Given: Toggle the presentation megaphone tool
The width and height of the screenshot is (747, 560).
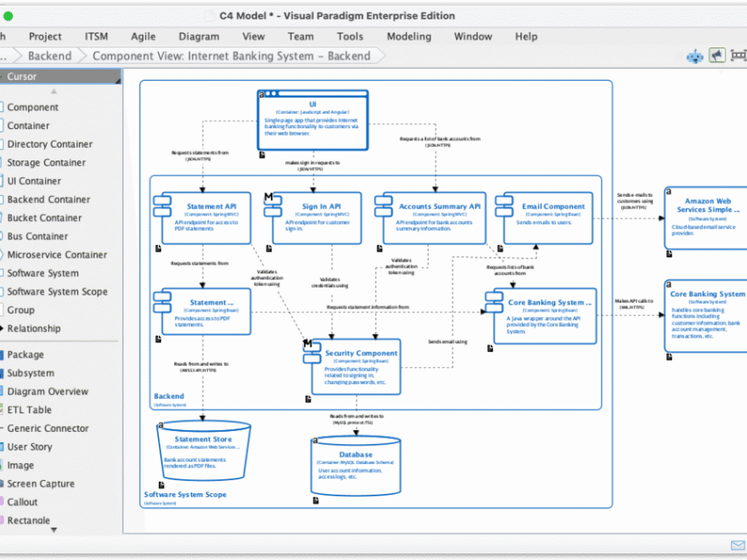Looking at the screenshot, I should pos(716,55).
